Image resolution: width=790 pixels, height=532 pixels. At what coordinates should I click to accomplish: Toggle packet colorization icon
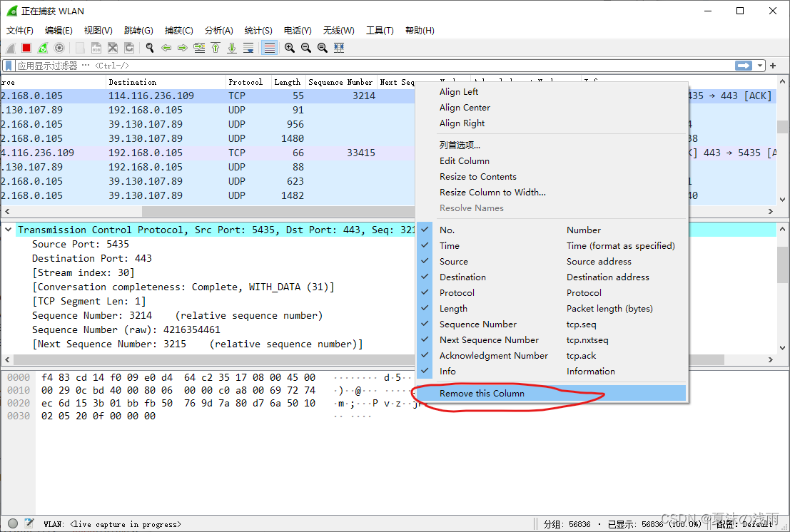[270, 48]
